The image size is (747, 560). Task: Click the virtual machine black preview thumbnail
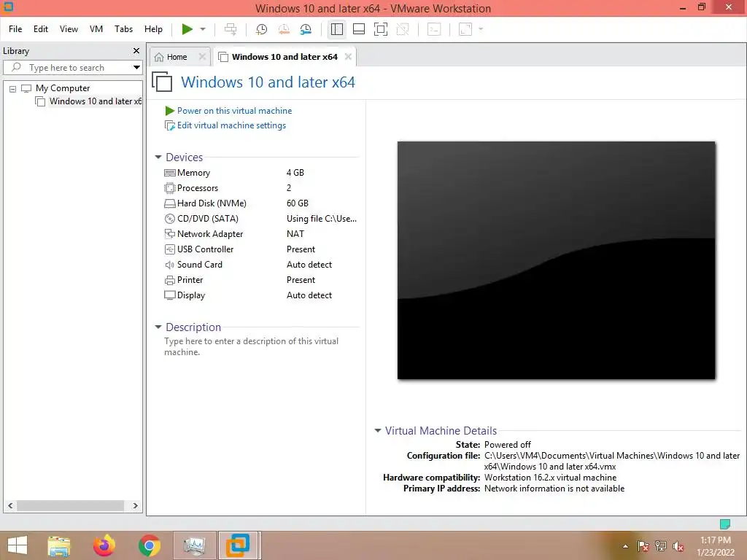pyautogui.click(x=556, y=260)
